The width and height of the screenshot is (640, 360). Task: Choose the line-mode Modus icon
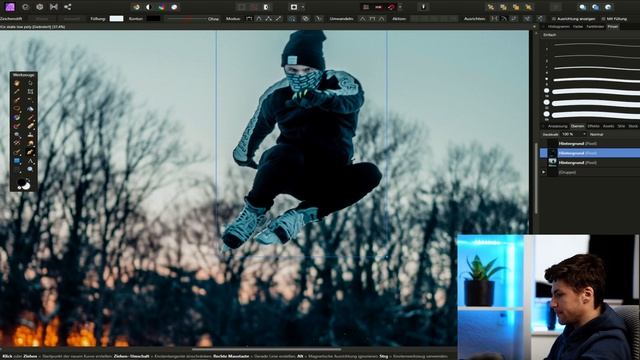coord(278,19)
